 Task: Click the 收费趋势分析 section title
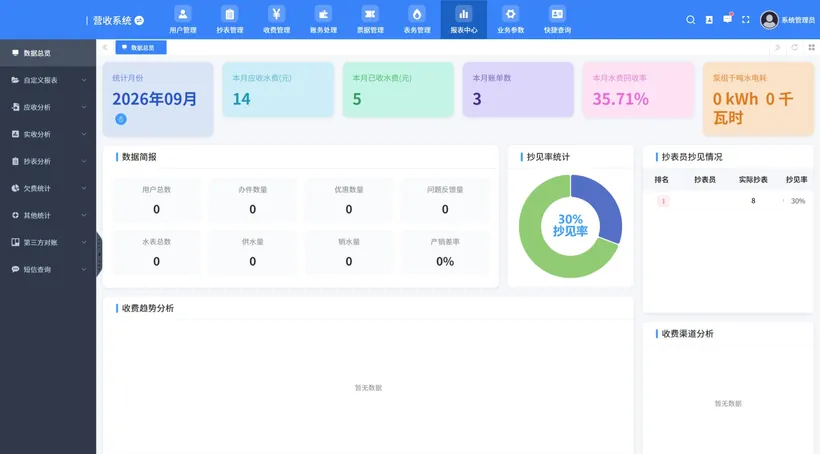tap(148, 308)
